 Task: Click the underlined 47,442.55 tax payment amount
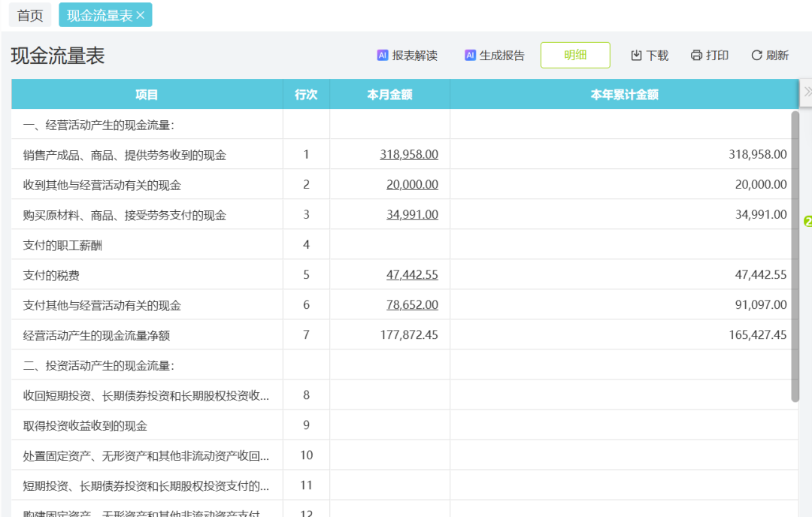(x=413, y=274)
